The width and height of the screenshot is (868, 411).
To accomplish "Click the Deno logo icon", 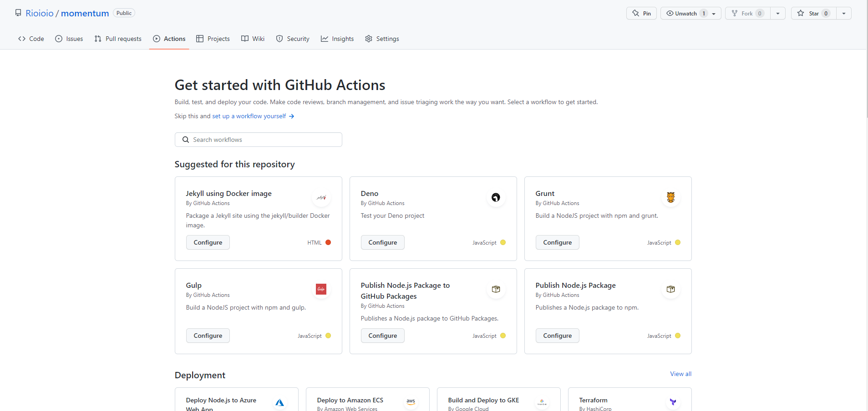I will 496,197.
